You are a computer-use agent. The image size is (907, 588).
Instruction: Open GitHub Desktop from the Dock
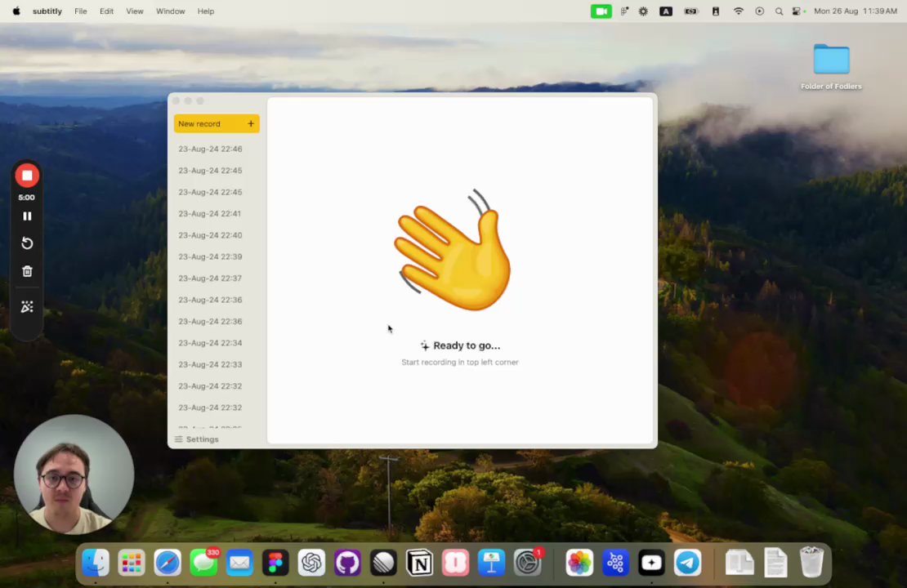coord(347,563)
